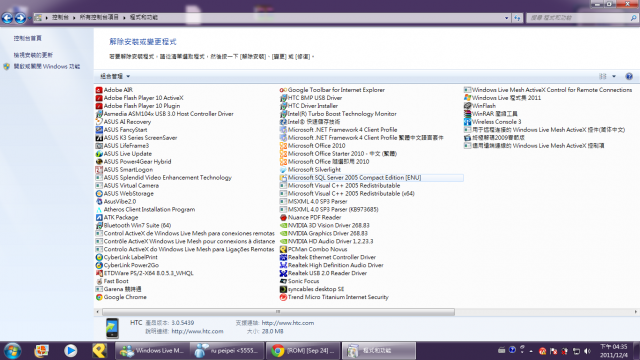
Task: Select Google Chrome program icon in list
Action: pyautogui.click(x=99, y=297)
